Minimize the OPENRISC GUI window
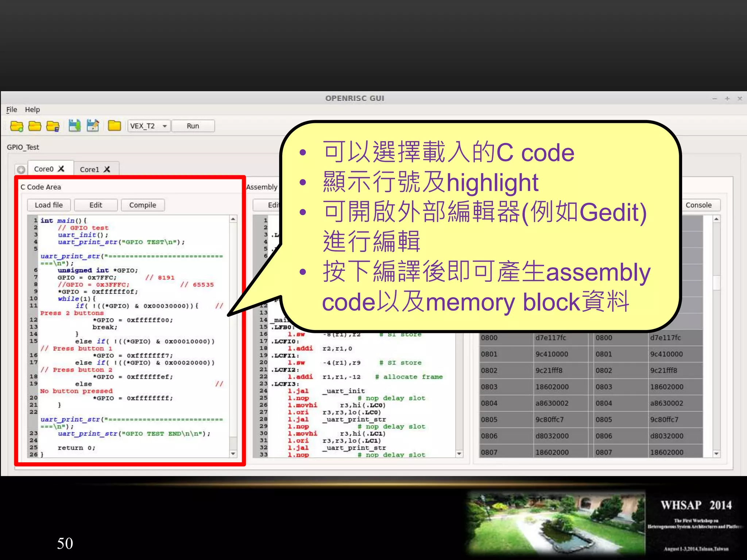This screenshot has width=747, height=560. [x=715, y=99]
